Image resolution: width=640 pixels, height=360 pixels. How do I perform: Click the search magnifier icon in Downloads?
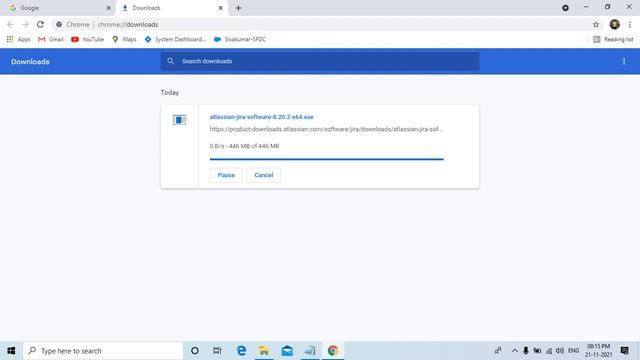(171, 61)
